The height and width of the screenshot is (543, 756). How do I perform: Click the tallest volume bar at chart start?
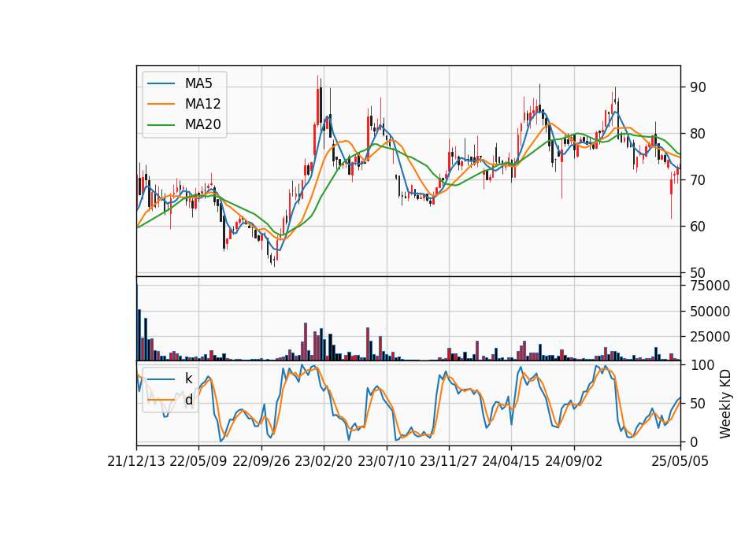click(x=137, y=322)
